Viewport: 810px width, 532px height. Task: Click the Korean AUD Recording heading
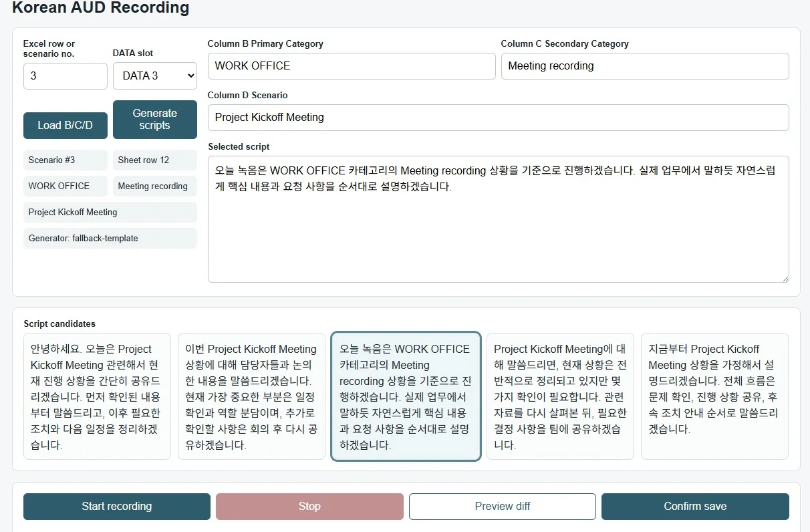[101, 8]
